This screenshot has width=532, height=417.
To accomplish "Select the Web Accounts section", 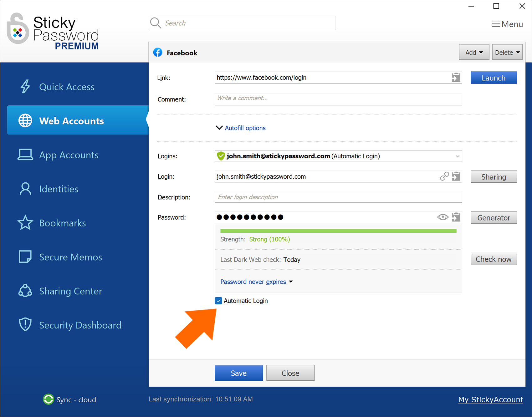I will pyautogui.click(x=78, y=120).
